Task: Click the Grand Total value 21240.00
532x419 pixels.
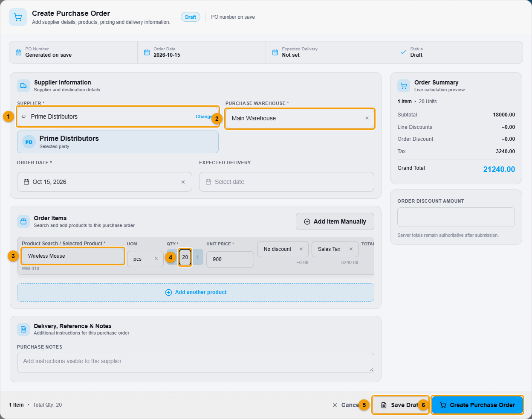Action: (499, 169)
